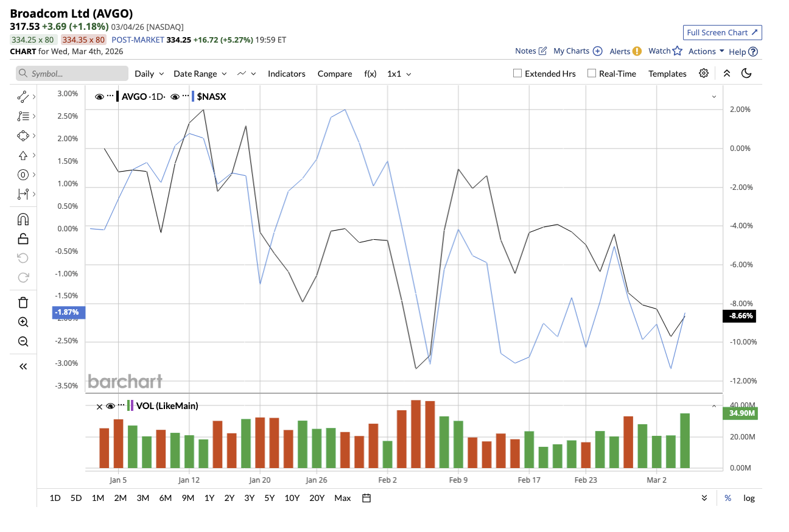Hide the AVGO series with eye icon

[x=99, y=96]
